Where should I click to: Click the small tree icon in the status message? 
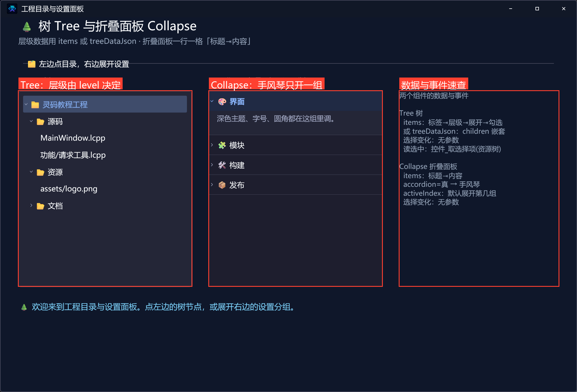24,307
